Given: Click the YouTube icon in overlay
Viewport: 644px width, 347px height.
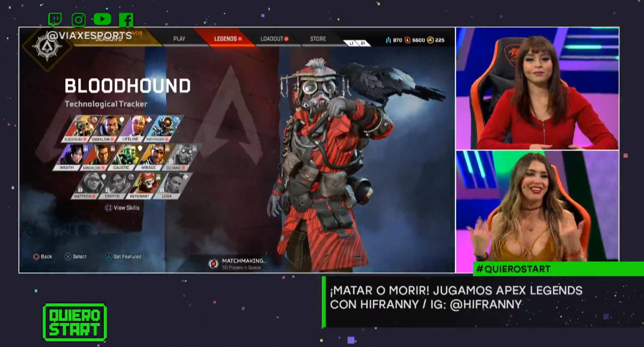Looking at the screenshot, I should coord(102,20).
